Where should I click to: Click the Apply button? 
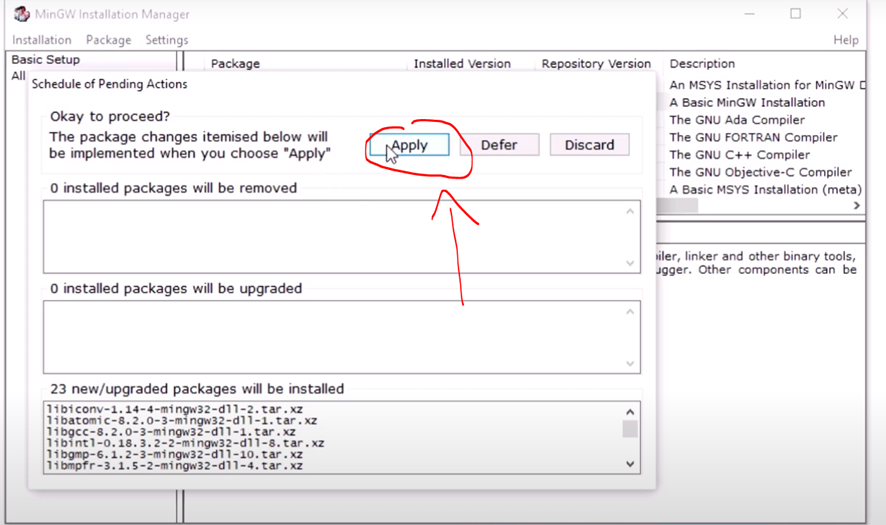click(409, 145)
